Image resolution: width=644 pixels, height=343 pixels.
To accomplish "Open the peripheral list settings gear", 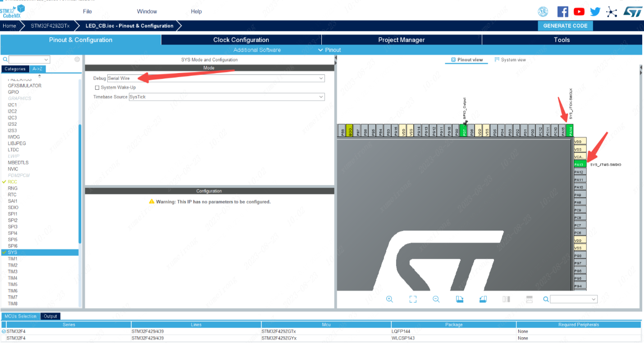I will [x=77, y=59].
